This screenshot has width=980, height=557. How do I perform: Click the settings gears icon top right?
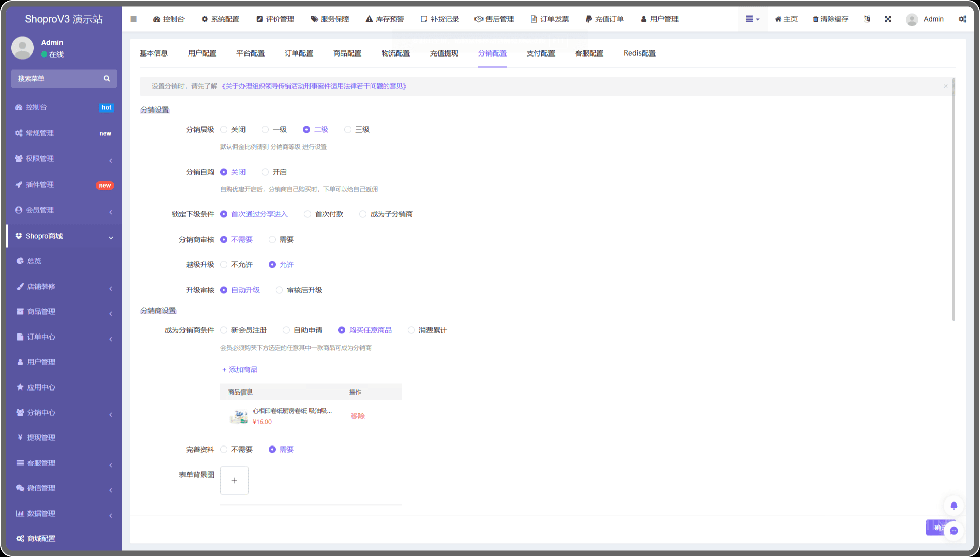point(962,19)
